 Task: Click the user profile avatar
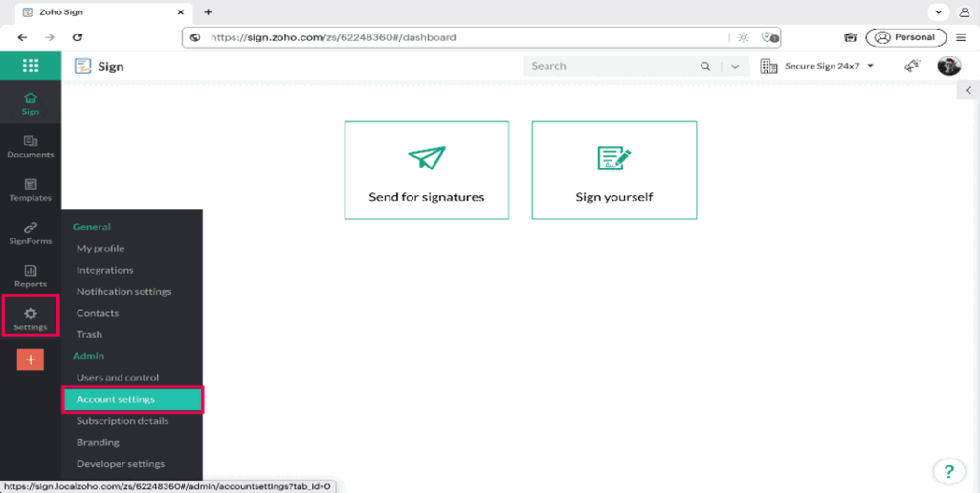948,66
